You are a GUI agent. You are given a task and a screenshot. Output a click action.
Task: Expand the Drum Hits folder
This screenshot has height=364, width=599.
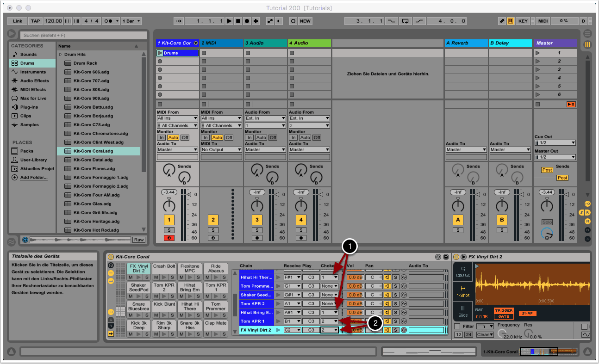click(60, 55)
